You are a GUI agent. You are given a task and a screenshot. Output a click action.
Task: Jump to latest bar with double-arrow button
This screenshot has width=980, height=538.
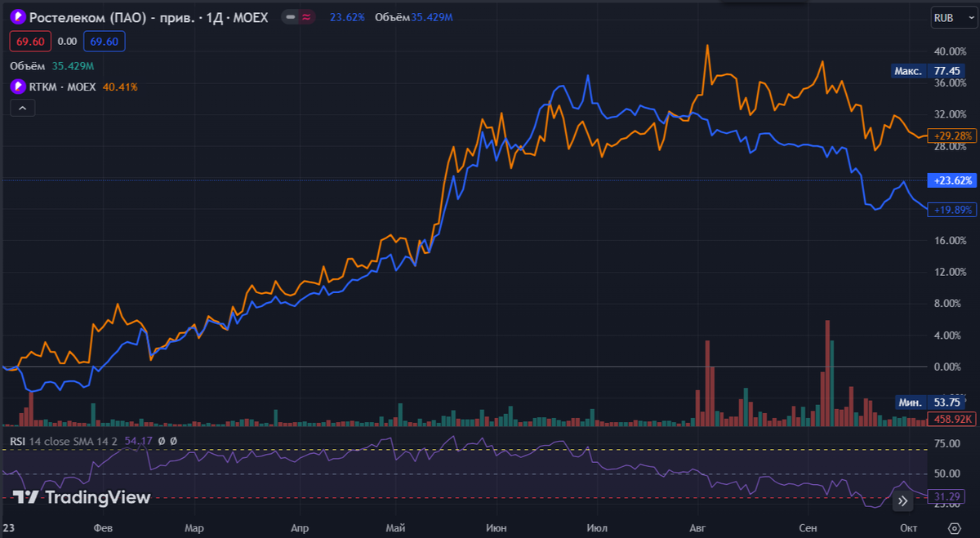902,501
